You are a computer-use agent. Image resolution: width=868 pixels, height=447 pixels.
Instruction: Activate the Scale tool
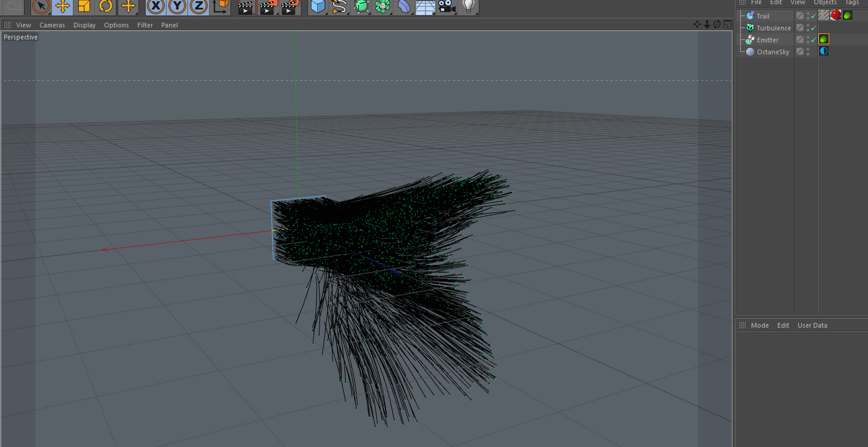84,7
